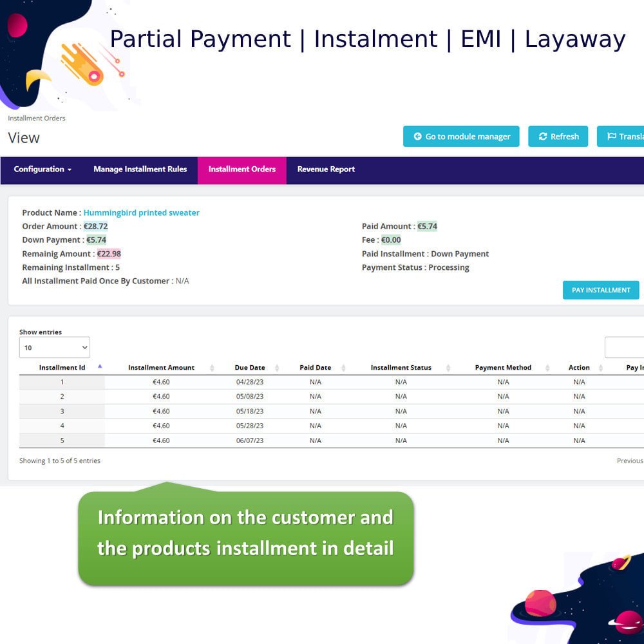The height and width of the screenshot is (644, 644).
Task: Click the Fee €0.00 value
Action: pos(391,240)
